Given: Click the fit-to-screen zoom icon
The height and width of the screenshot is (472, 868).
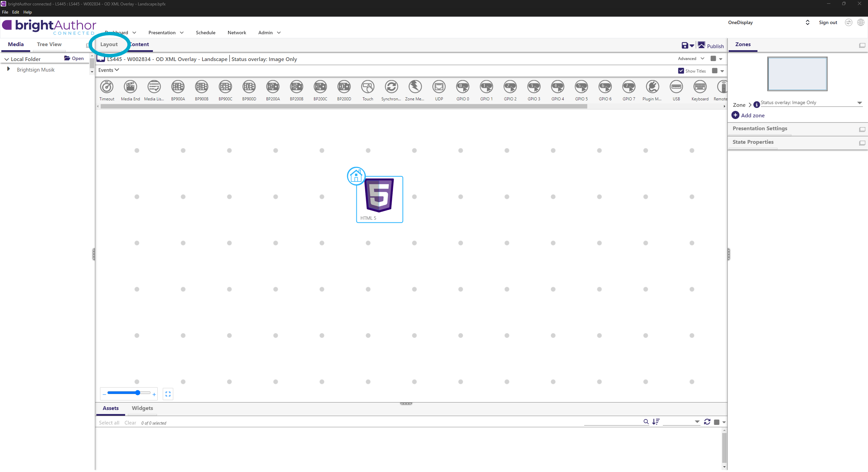Looking at the screenshot, I should pyautogui.click(x=168, y=394).
